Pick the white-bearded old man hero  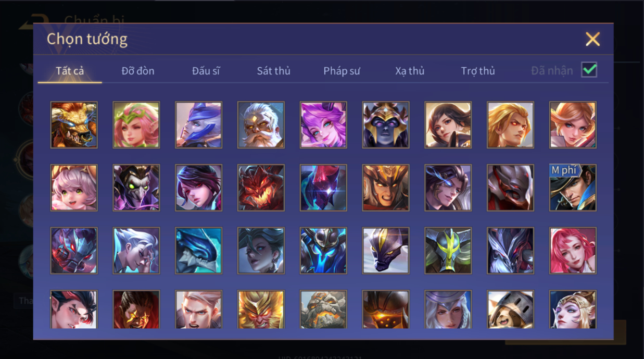[261, 125]
